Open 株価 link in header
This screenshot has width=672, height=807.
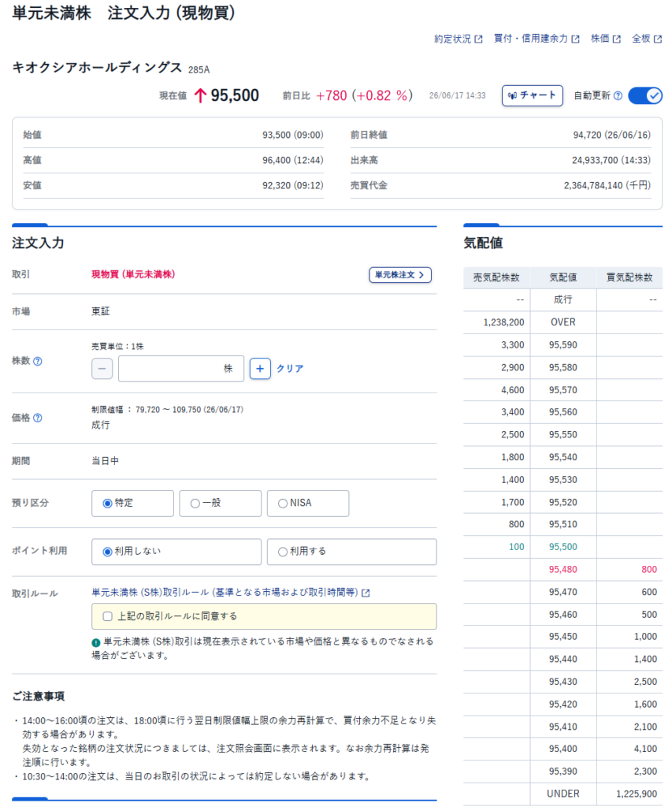[606, 39]
